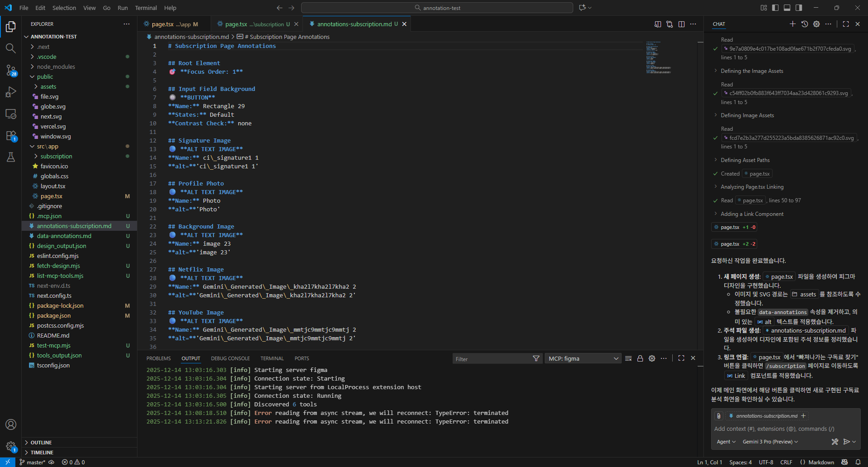Click the Accounts icon in activity bar
Image resolution: width=868 pixels, height=467 pixels.
[11, 424]
